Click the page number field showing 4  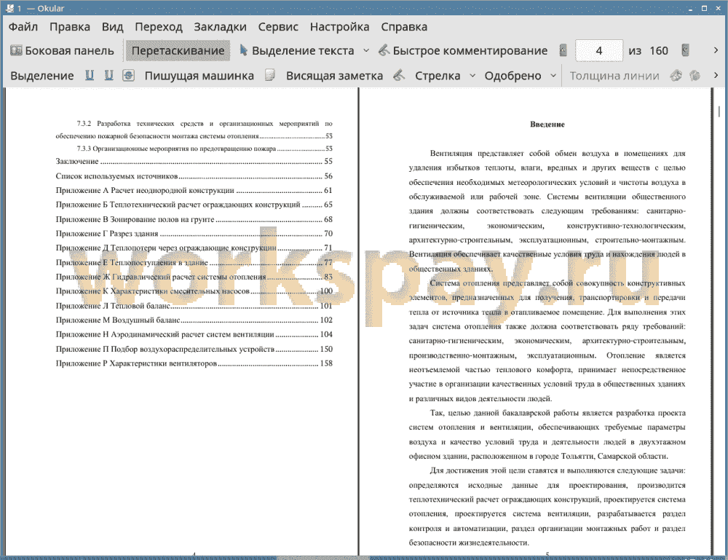coord(599,51)
